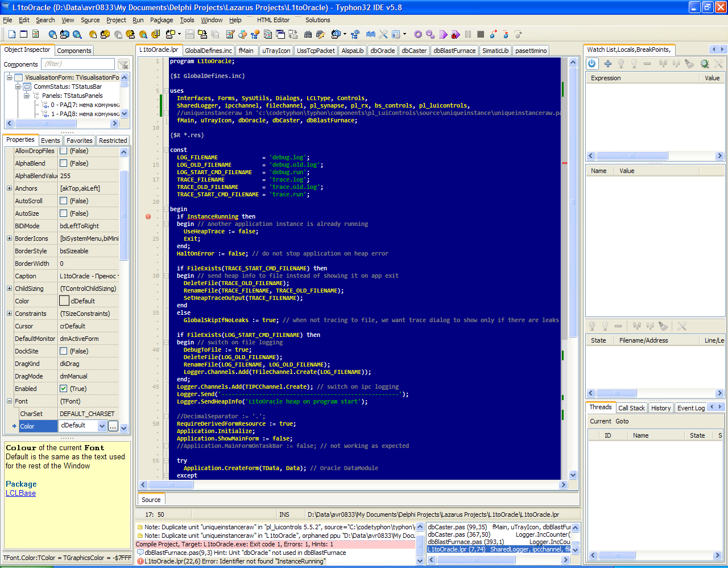This screenshot has width=728, height=568.
Task: Expand the Anchors property node
Action: tap(9, 188)
